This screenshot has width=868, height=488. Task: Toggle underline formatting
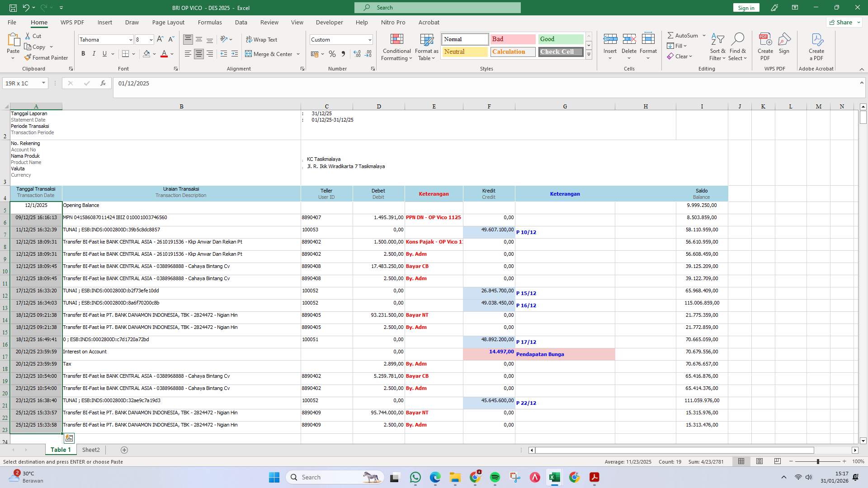point(104,53)
